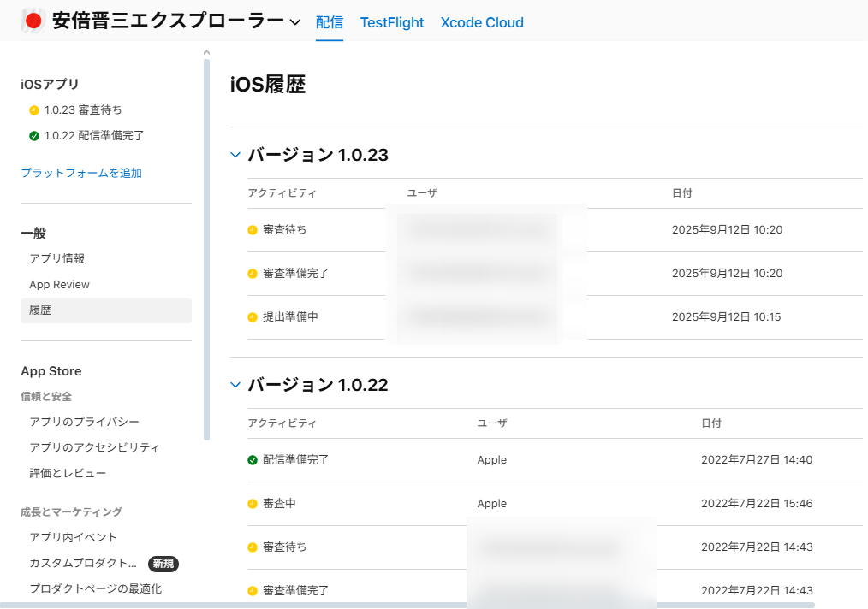Click the sidebar vertical scrollbar
This screenshot has width=868, height=609.
207,249
